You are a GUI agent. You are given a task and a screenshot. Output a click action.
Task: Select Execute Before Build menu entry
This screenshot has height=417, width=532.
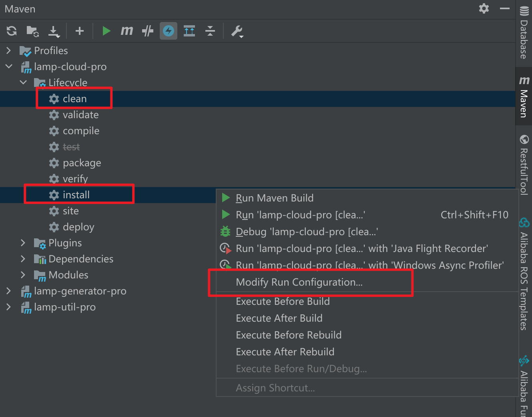[x=283, y=301]
